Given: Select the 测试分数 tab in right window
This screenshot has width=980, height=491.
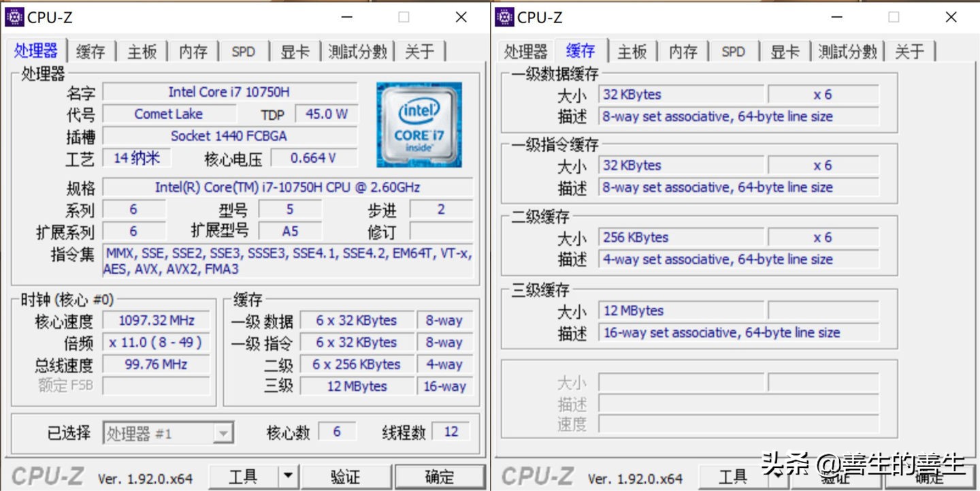Looking at the screenshot, I should click(x=847, y=51).
